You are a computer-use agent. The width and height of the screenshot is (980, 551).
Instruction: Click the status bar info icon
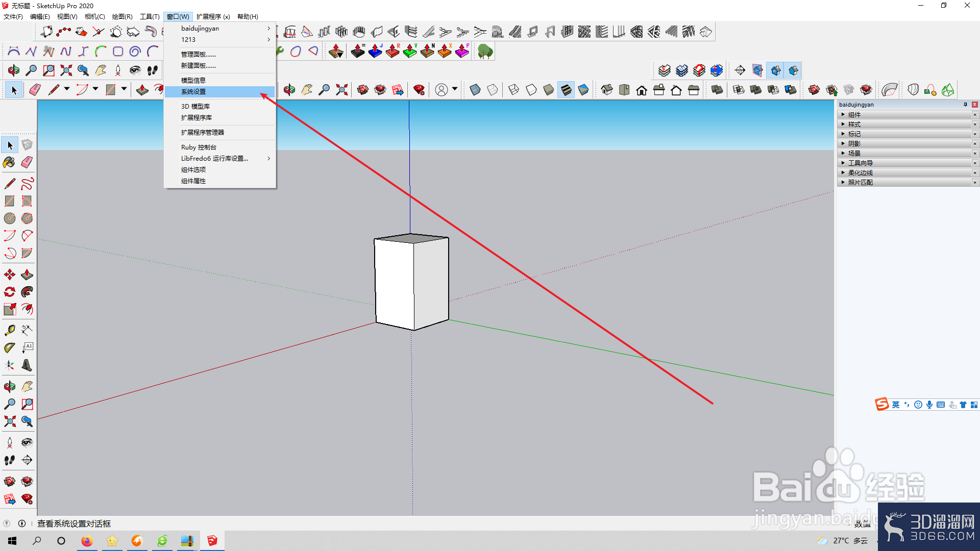(22, 524)
